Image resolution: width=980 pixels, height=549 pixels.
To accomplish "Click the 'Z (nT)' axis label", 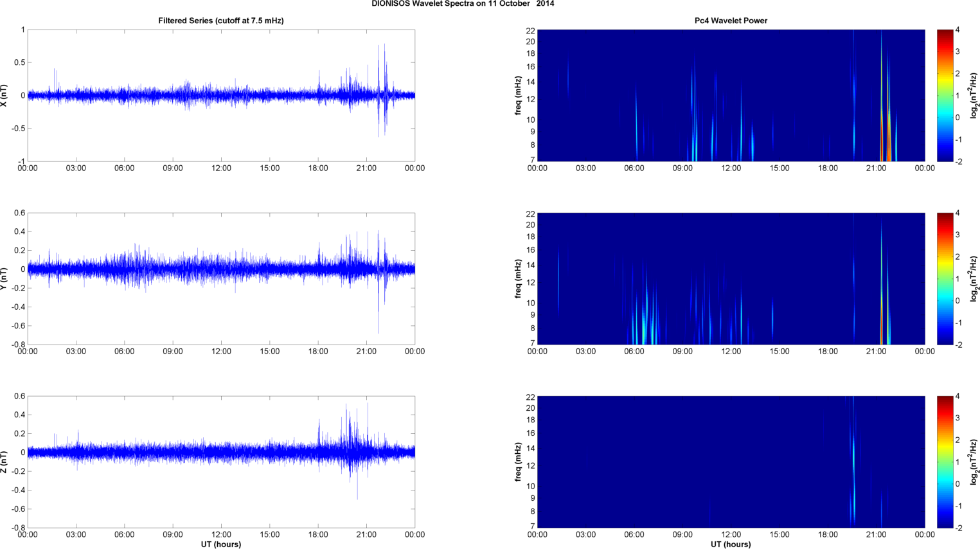I will 4,462.
